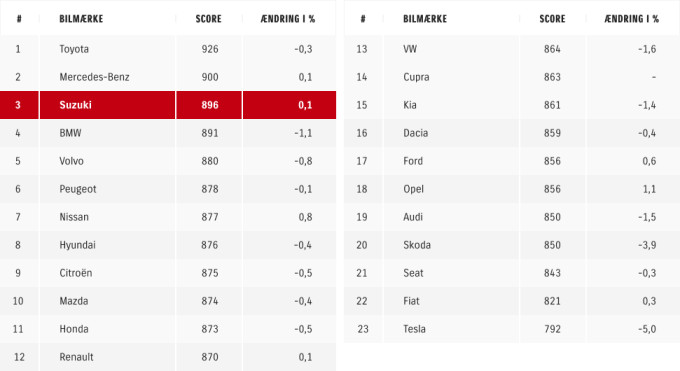The height and width of the screenshot is (371, 680).
Task: Click the BILMÆRKE header in right table
Action: 425,19
